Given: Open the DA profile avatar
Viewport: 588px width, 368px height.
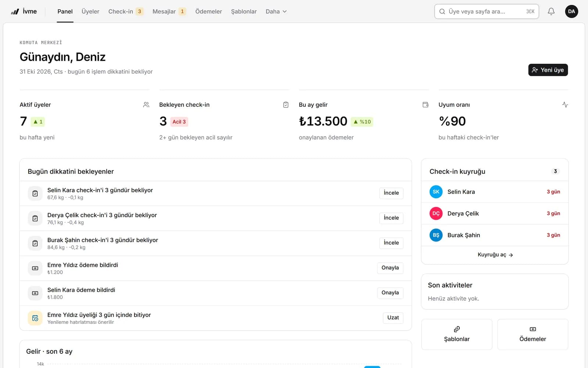Looking at the screenshot, I should [571, 11].
